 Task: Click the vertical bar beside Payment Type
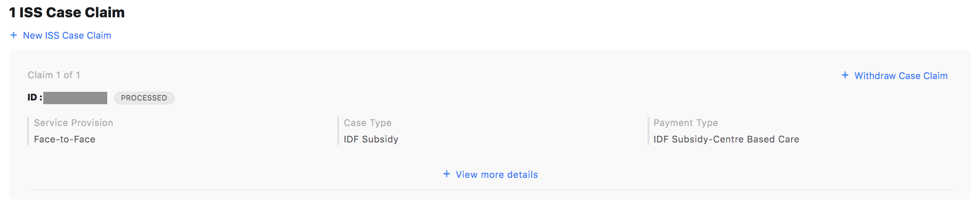click(648, 131)
